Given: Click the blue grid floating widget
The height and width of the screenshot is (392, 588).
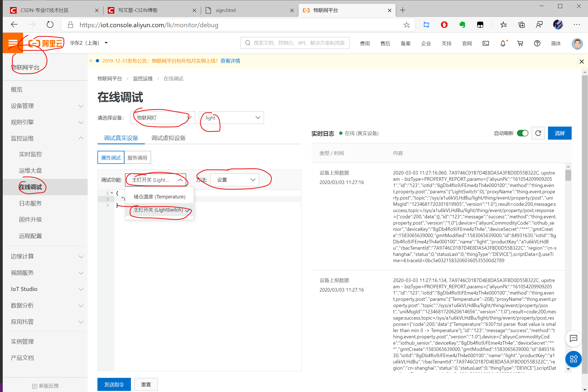Looking at the screenshot, I should (x=573, y=359).
